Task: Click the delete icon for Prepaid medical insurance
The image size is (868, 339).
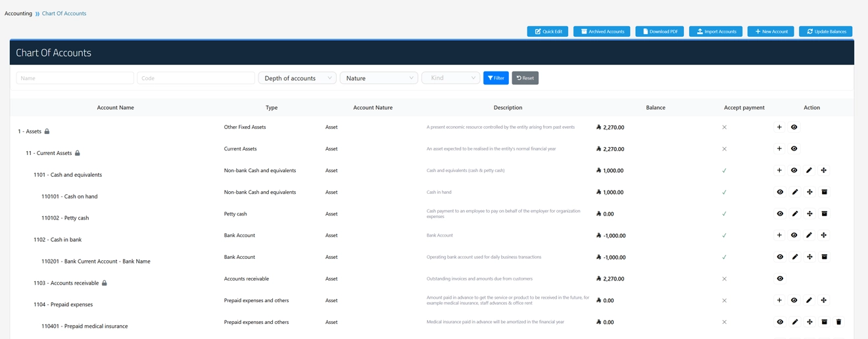Action: tap(838, 322)
